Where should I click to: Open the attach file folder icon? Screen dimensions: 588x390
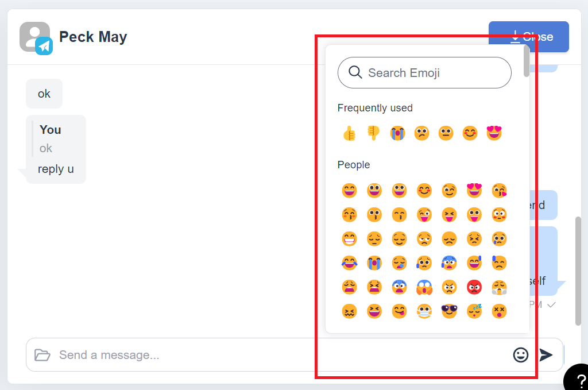(42, 355)
